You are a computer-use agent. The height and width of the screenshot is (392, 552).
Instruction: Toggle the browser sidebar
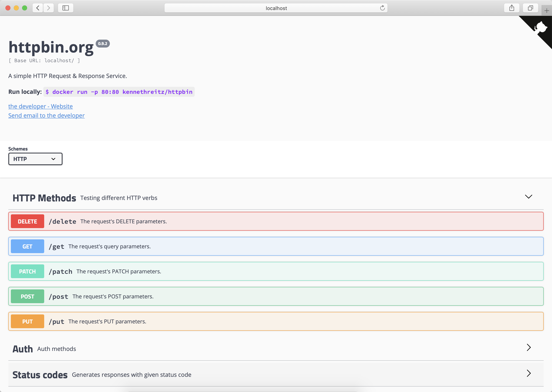point(65,8)
